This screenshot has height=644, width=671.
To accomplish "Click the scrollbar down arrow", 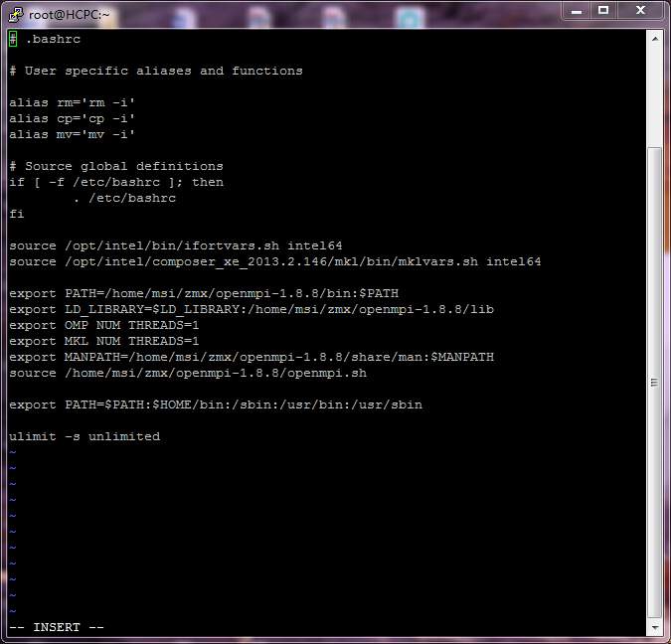I will [x=655, y=628].
